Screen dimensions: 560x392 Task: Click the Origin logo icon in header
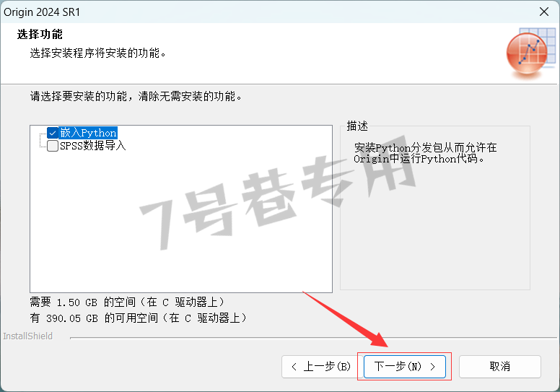(x=530, y=53)
